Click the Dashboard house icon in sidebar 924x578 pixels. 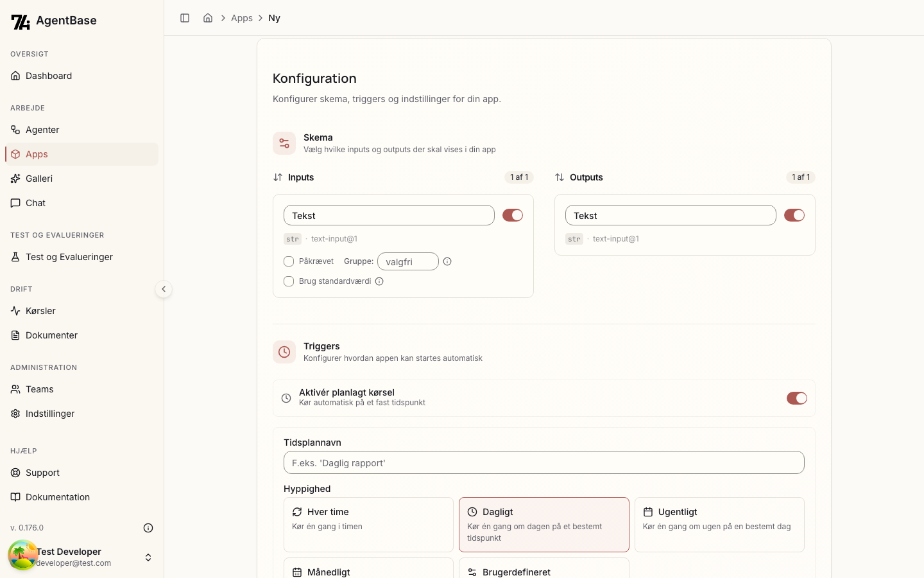point(15,76)
